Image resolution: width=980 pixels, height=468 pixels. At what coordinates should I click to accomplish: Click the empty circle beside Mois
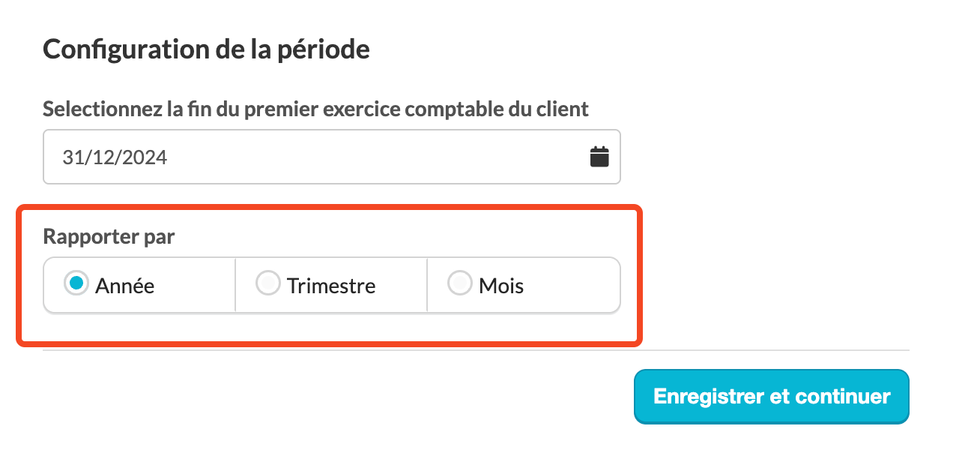coord(459,283)
